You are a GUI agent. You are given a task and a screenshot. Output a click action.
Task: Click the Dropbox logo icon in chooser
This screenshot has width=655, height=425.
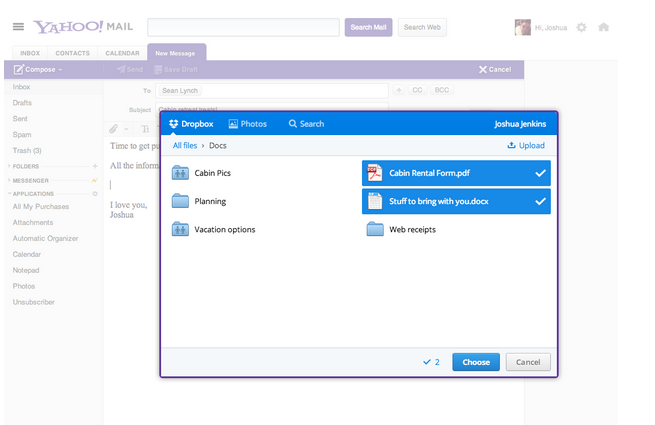tap(174, 124)
